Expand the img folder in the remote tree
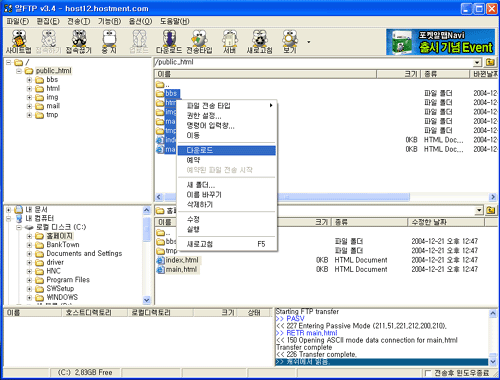500x380 pixels. coord(29,98)
